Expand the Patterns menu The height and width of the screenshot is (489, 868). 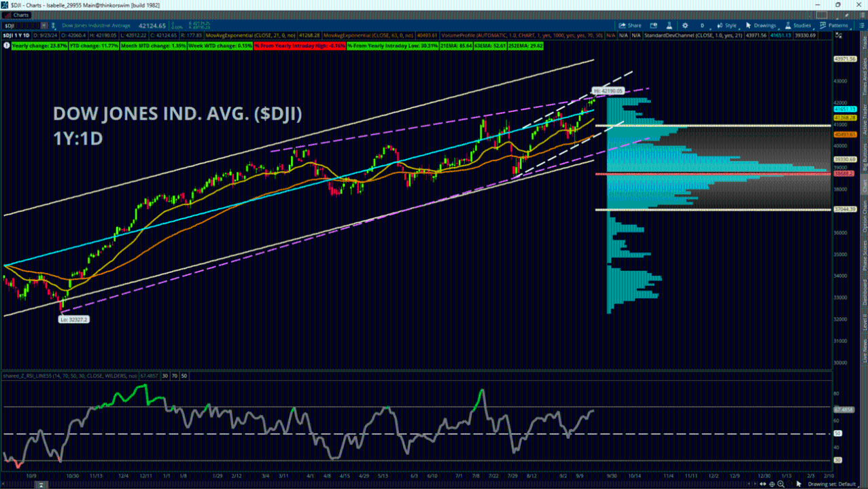click(x=833, y=25)
